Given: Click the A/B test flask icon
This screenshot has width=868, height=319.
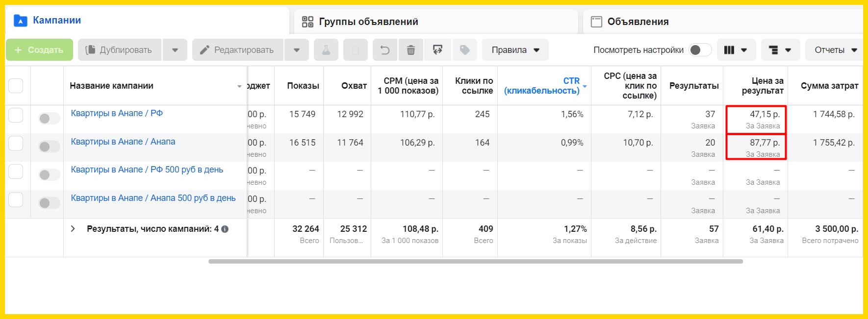Looking at the screenshot, I should coord(326,50).
